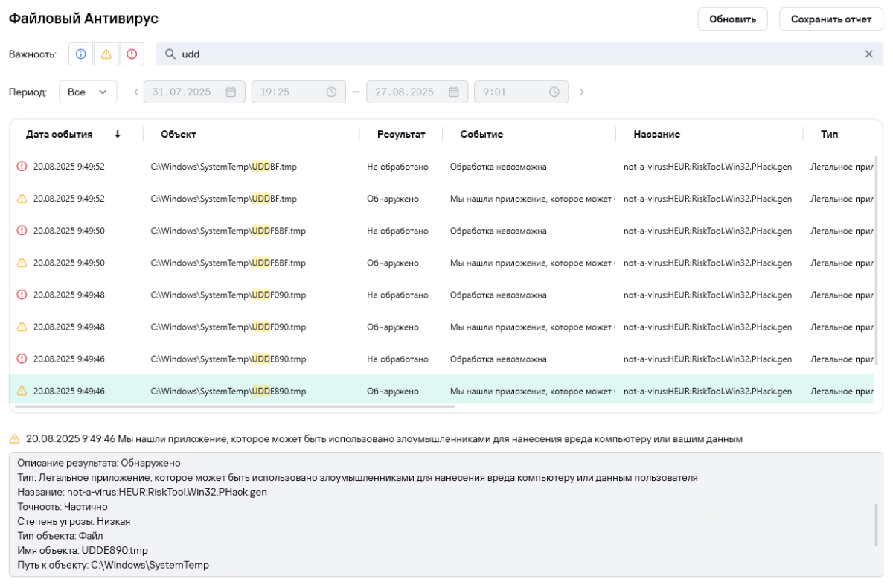Click Описание результата: Обнаружено line

(x=99, y=463)
